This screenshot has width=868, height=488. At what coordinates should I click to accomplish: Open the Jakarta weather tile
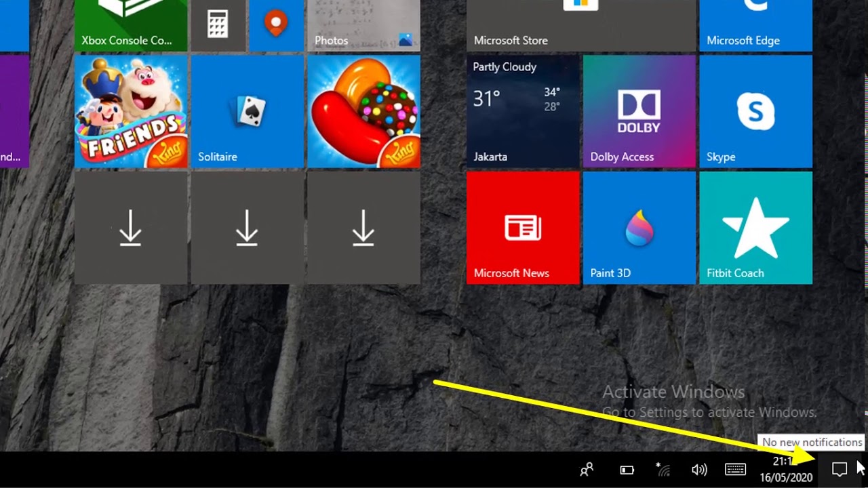pyautogui.click(x=523, y=111)
